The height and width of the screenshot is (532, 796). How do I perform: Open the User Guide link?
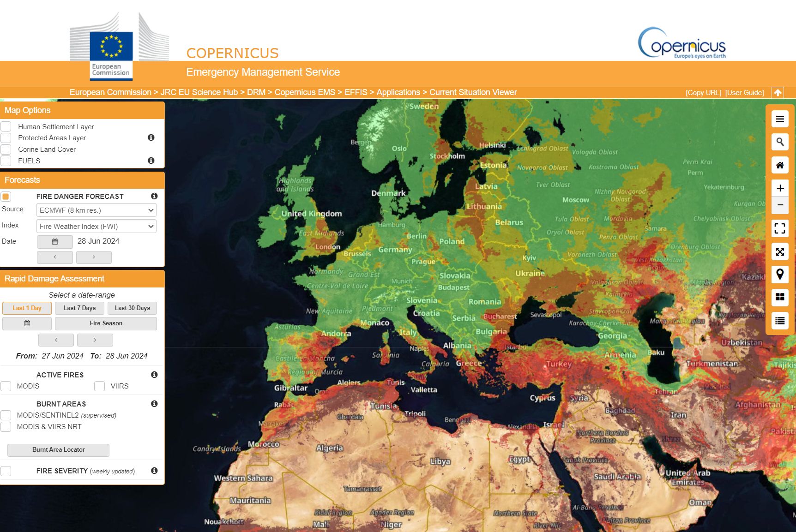(744, 93)
